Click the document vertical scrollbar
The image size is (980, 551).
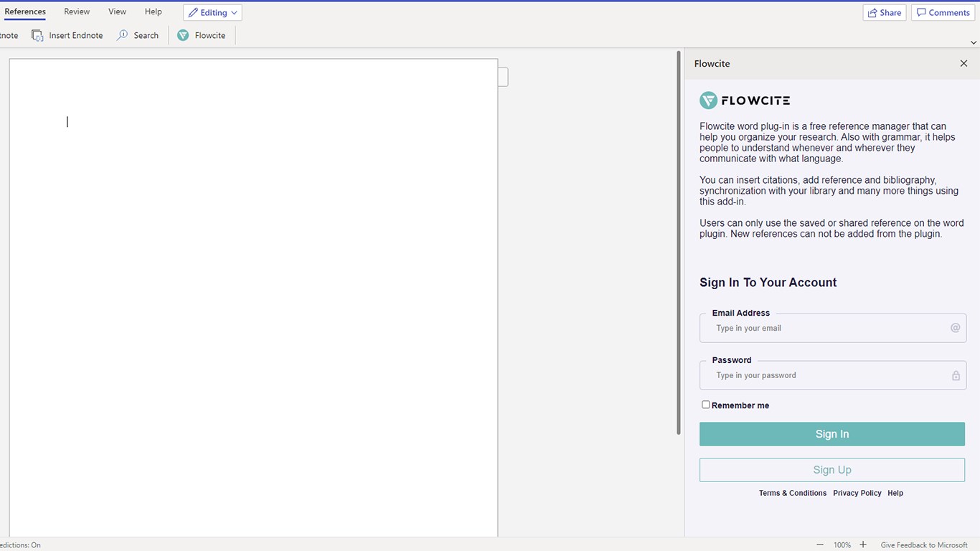click(x=679, y=242)
